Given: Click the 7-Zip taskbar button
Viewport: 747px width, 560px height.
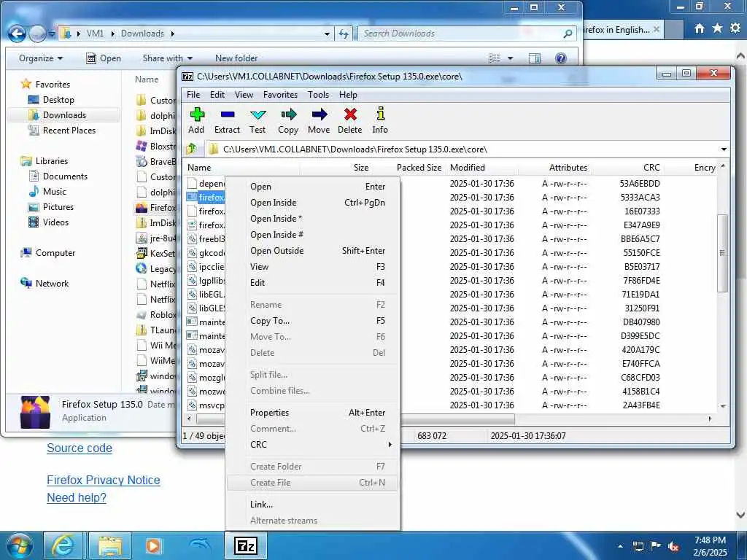Looking at the screenshot, I should pyautogui.click(x=246, y=545).
